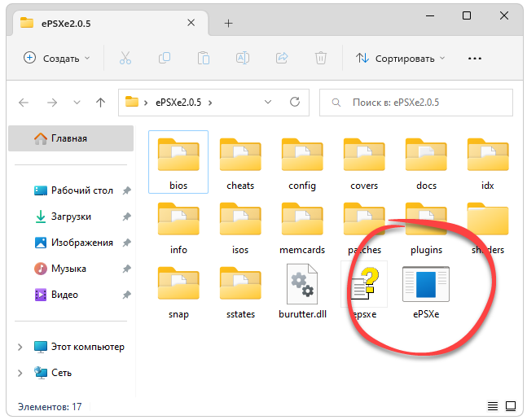The height and width of the screenshot is (420, 527).
Task: Go to Главная in sidebar
Action: [71, 138]
